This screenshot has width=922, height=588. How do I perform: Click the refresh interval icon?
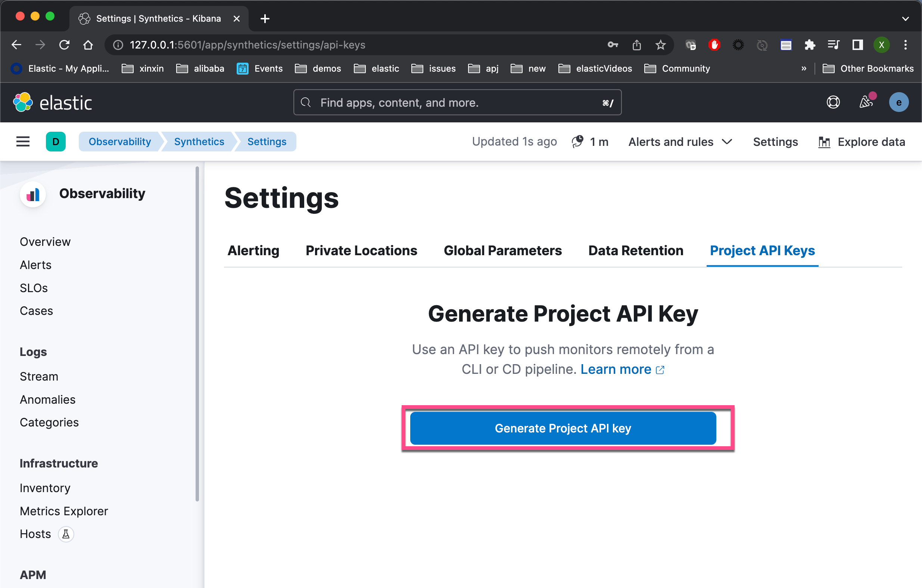577,142
